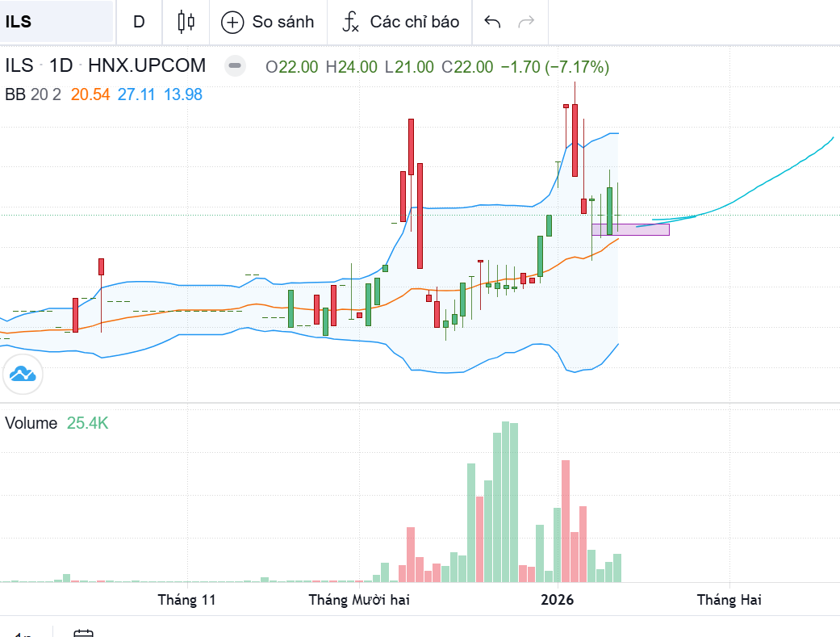Click the change value −1.70 (−7.17%)
The height and width of the screenshot is (637, 840).
tap(555, 67)
